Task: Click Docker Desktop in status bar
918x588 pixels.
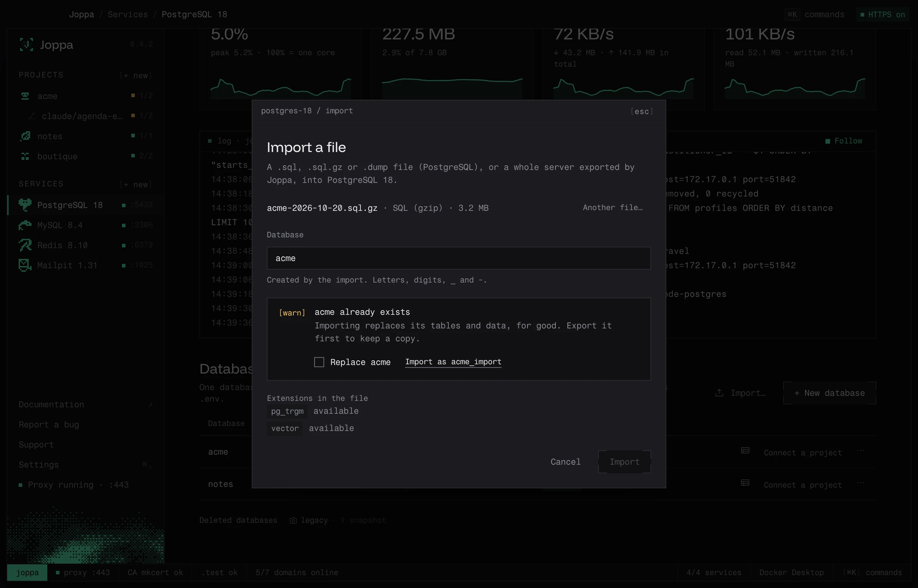Action: [x=791, y=572]
